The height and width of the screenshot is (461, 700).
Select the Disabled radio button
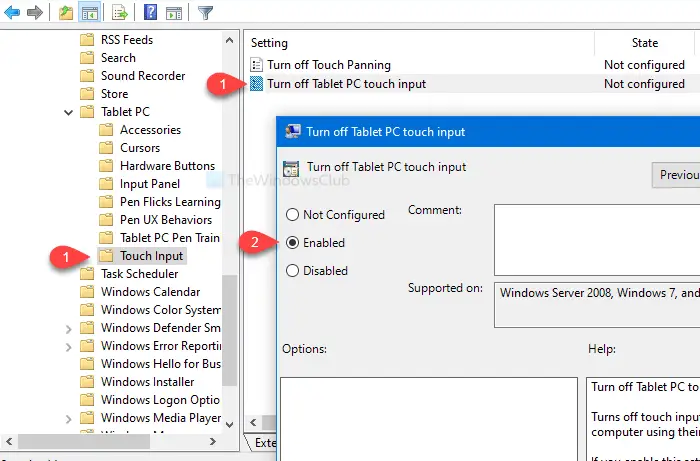[292, 270]
